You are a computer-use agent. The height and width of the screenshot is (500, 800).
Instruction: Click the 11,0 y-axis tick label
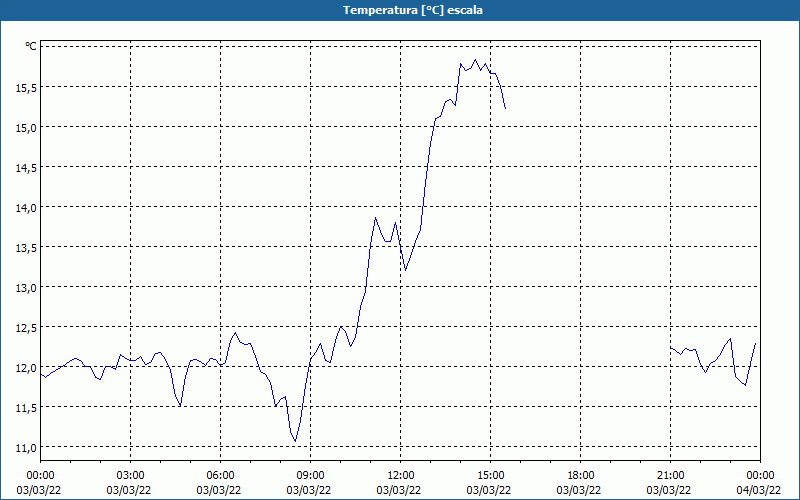(x=26, y=448)
